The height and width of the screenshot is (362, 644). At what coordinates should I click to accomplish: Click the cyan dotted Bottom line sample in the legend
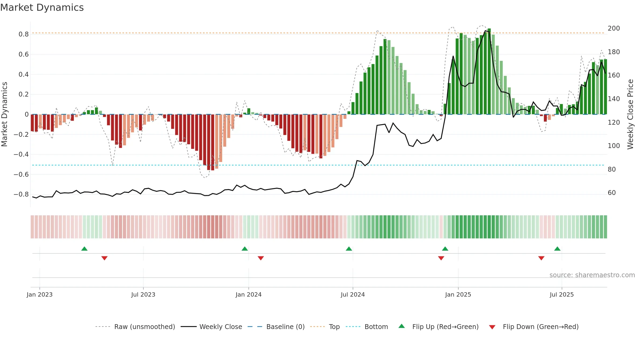click(353, 327)
